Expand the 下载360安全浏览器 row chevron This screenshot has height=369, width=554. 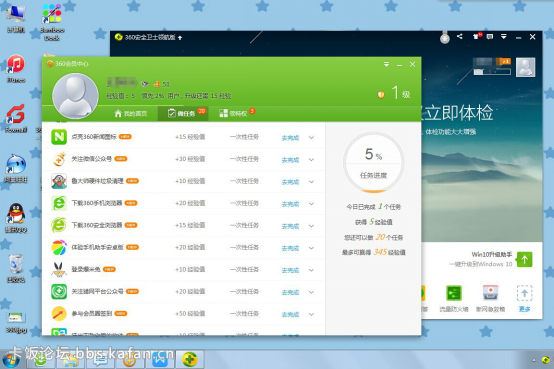(311, 226)
